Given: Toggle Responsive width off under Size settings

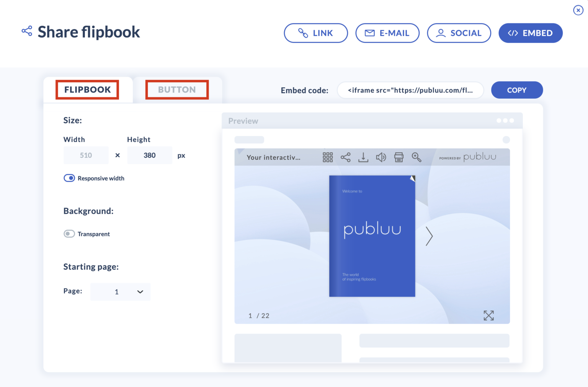Looking at the screenshot, I should click(x=69, y=178).
